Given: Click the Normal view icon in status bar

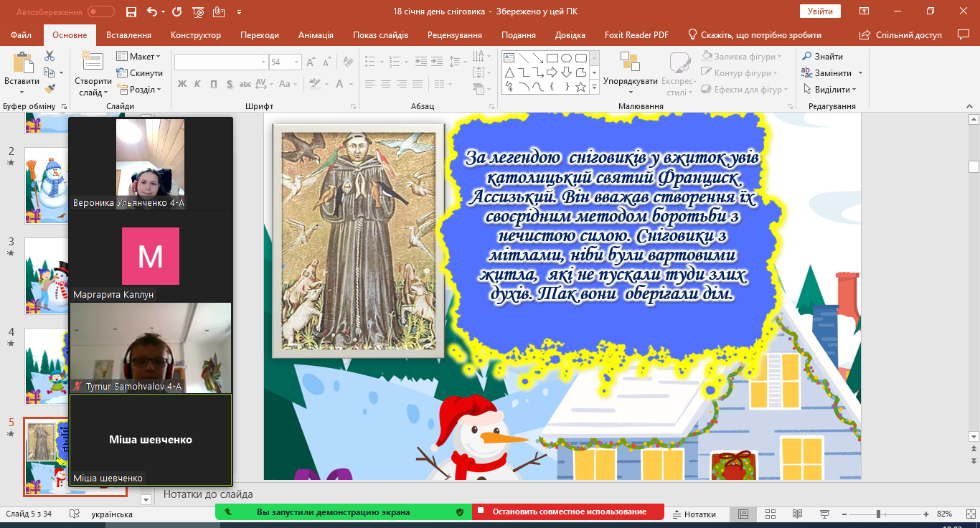Looking at the screenshot, I should pyautogui.click(x=743, y=514).
